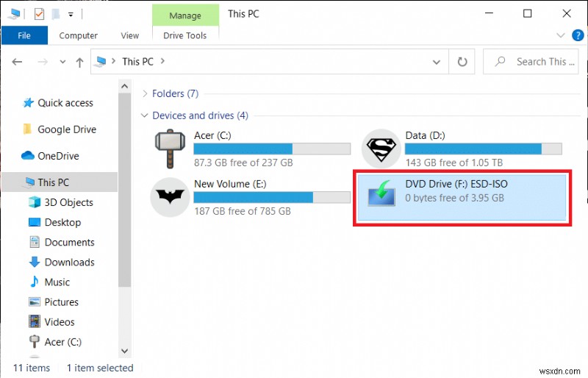
Task: Click the magnifier search icon
Action: pyautogui.click(x=500, y=61)
